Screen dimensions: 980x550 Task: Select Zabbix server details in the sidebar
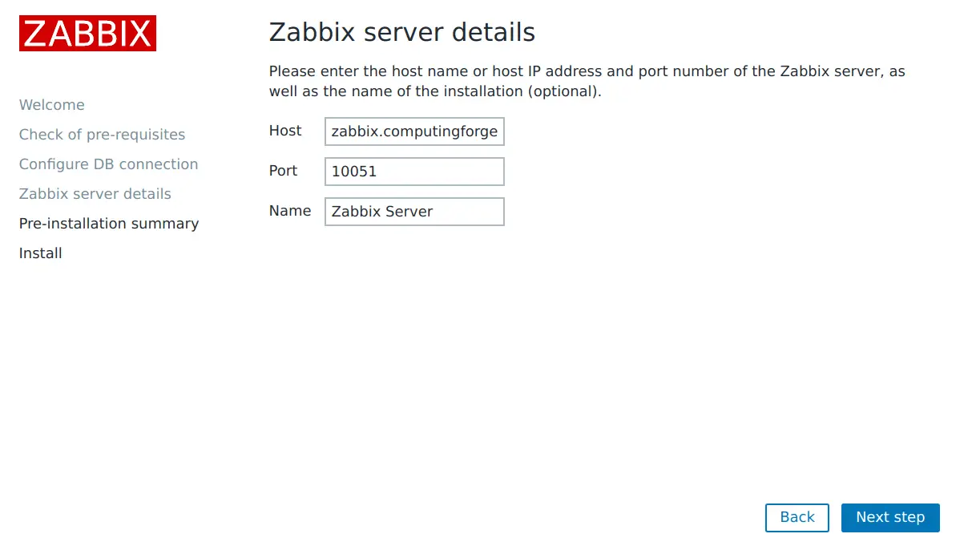tap(95, 194)
